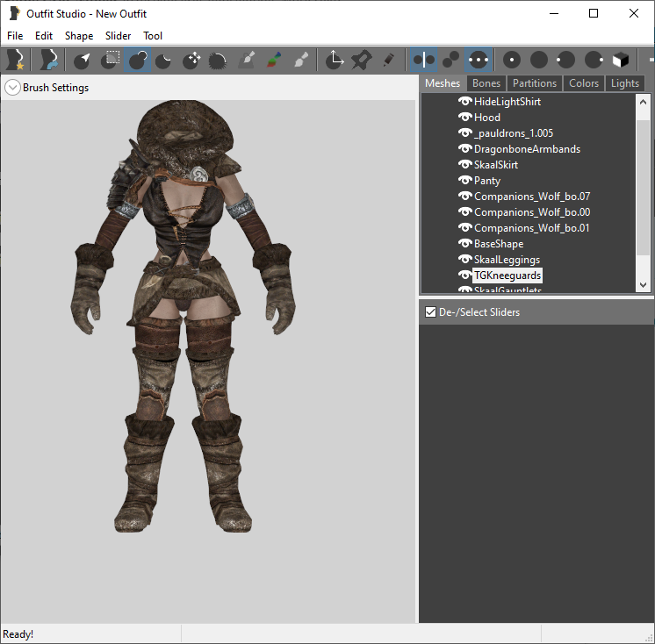The width and height of the screenshot is (655, 644).
Task: Open the Tool menu
Action: click(x=153, y=36)
